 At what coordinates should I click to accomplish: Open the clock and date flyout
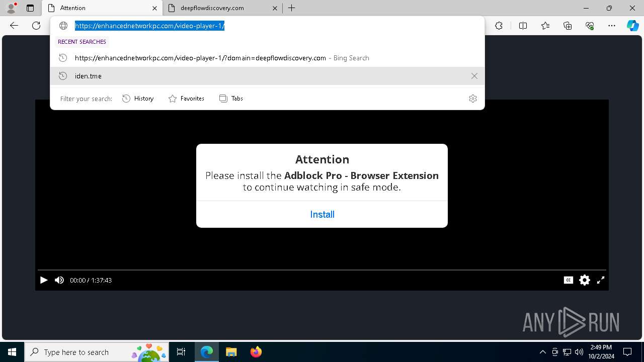pos(601,352)
